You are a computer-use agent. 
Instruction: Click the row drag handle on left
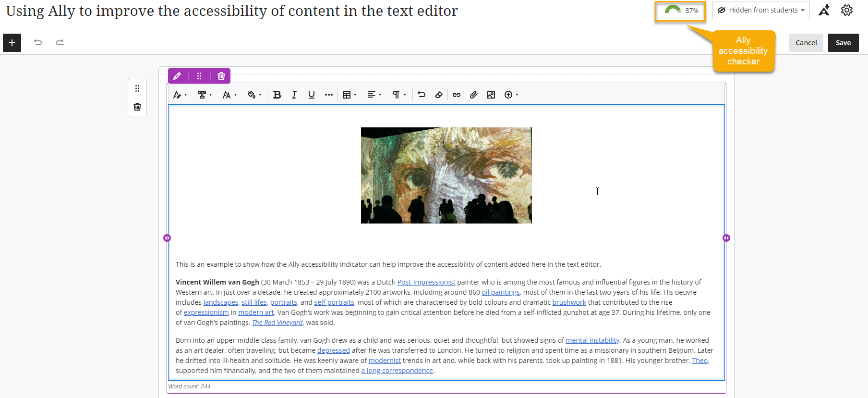(137, 88)
